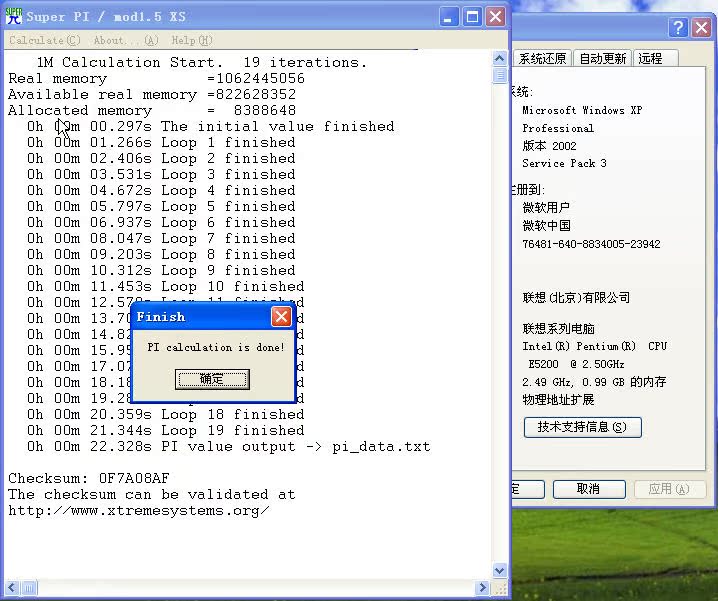Close the Finish dialog with its X

(281, 317)
